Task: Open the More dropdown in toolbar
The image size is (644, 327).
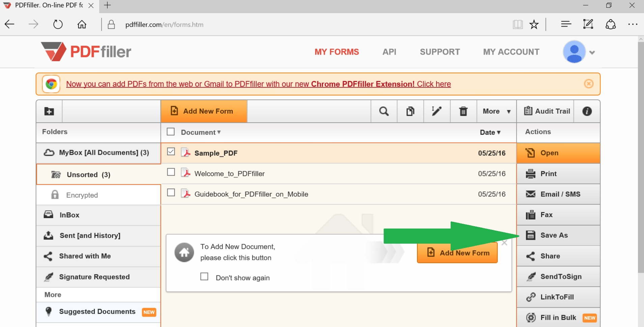Action: tap(496, 111)
